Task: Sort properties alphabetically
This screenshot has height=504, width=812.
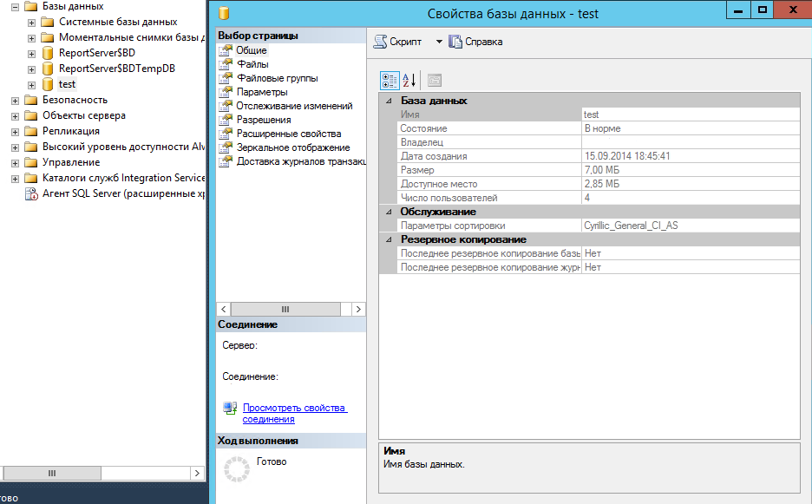Action: (x=407, y=80)
